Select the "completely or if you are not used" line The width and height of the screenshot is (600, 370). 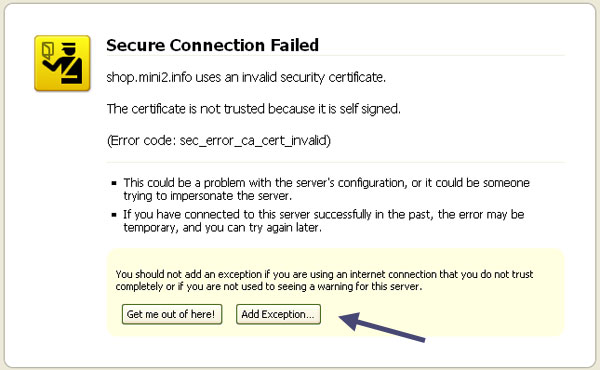point(269,287)
